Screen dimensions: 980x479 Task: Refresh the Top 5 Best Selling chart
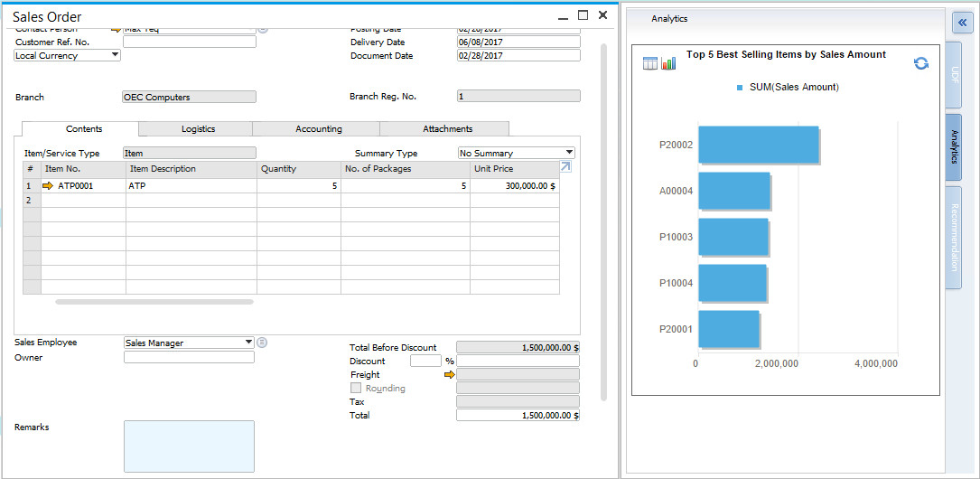[x=920, y=63]
